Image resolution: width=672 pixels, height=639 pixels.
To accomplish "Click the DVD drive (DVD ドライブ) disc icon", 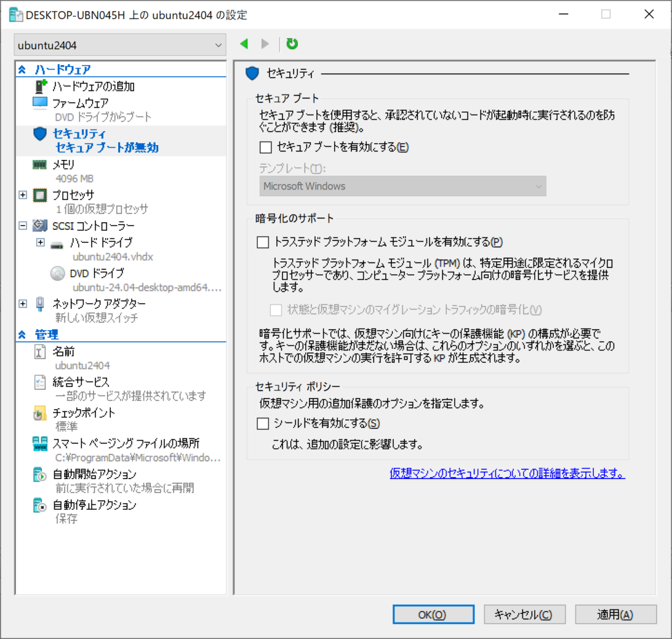I will point(58,274).
